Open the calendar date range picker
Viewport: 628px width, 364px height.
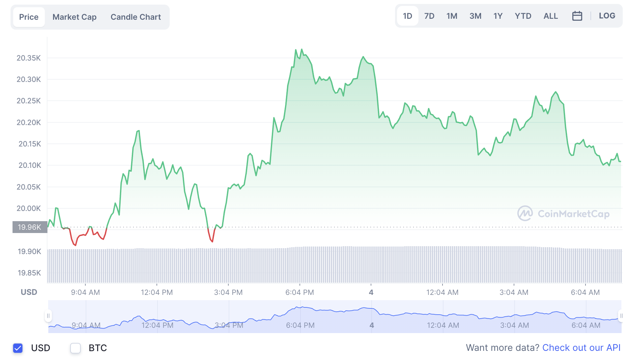point(577,16)
